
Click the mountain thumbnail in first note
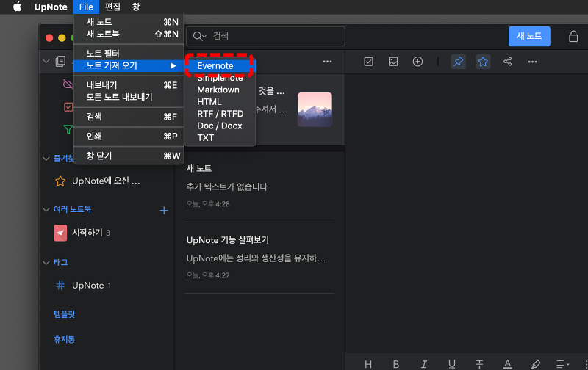(x=315, y=109)
